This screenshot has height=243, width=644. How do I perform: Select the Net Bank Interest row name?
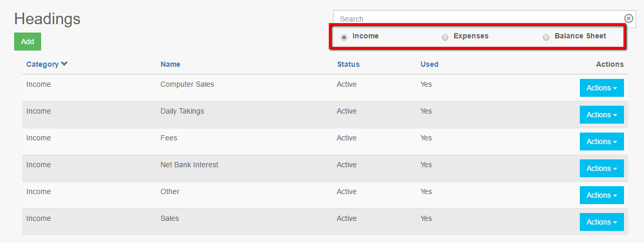click(x=189, y=165)
